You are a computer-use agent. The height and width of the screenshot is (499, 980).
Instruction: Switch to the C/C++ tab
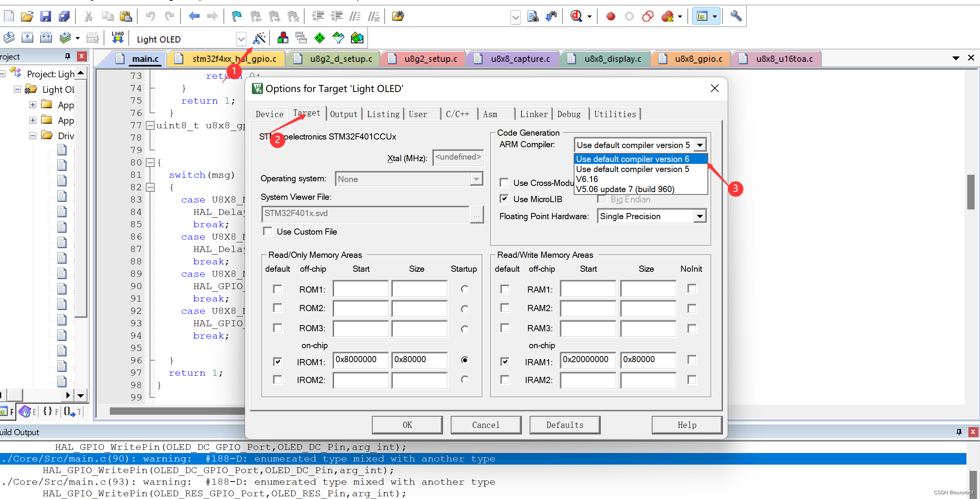coord(457,114)
